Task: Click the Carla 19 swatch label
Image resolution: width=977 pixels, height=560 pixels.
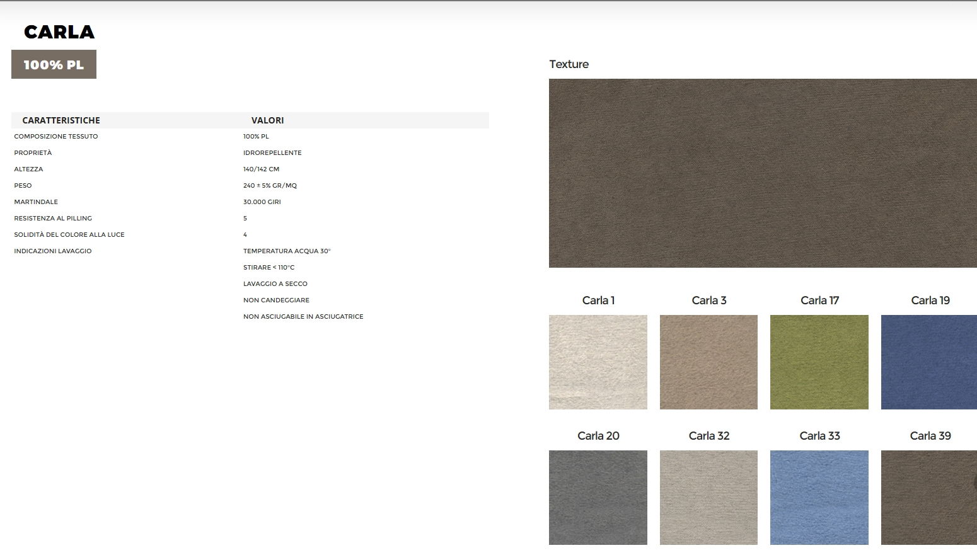Action: pos(930,300)
